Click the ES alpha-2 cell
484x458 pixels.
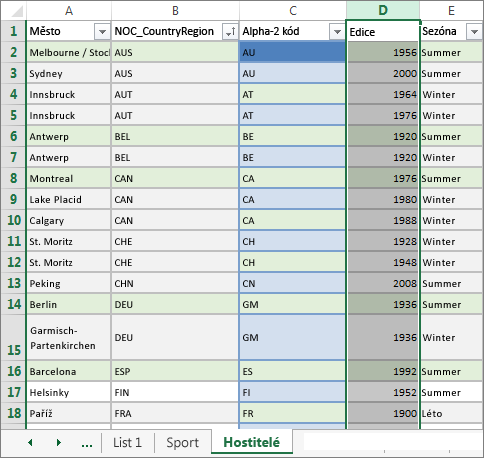click(x=293, y=371)
